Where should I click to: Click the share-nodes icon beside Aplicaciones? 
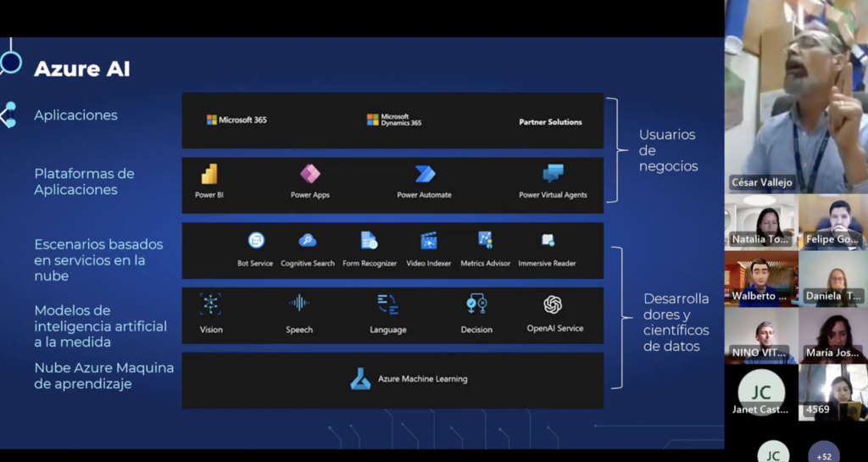(8, 115)
